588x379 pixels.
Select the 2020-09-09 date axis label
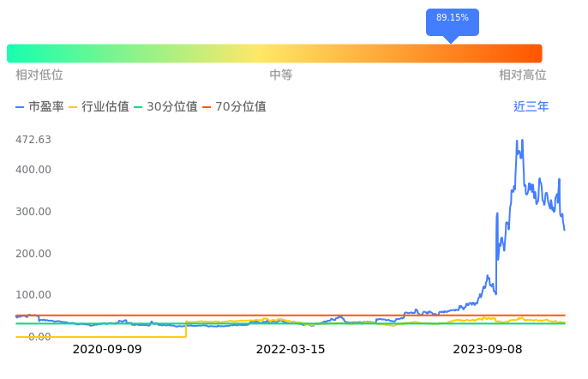tap(107, 350)
